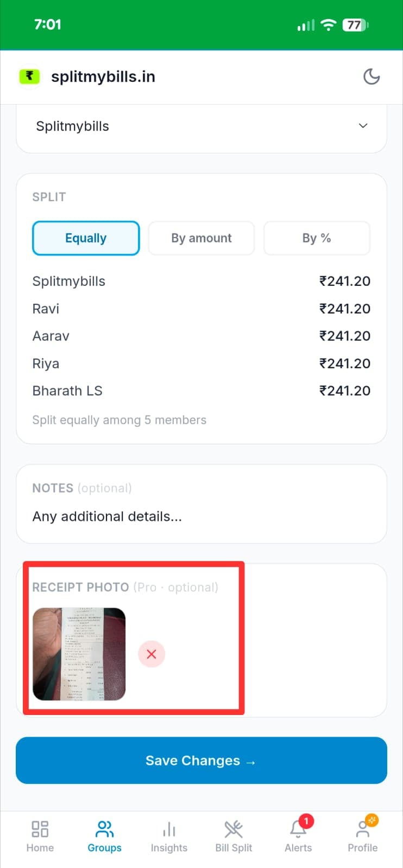
Task: Open the Insights bar chart icon
Action: tap(169, 828)
